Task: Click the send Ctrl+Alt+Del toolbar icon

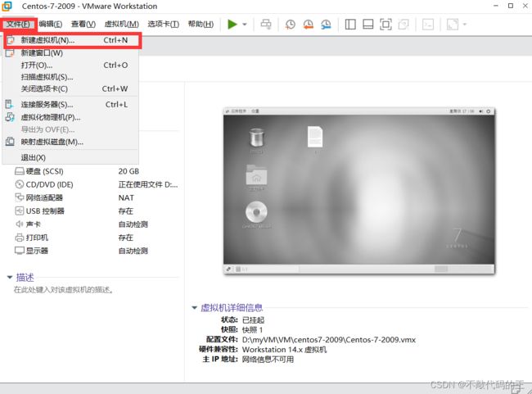Action: click(266, 25)
